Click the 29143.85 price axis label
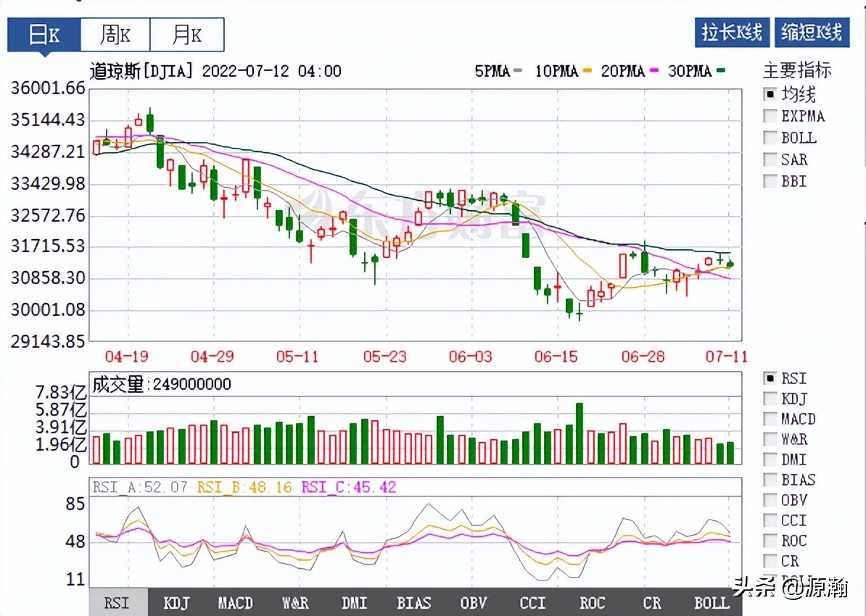This screenshot has height=616, width=866. [x=49, y=341]
